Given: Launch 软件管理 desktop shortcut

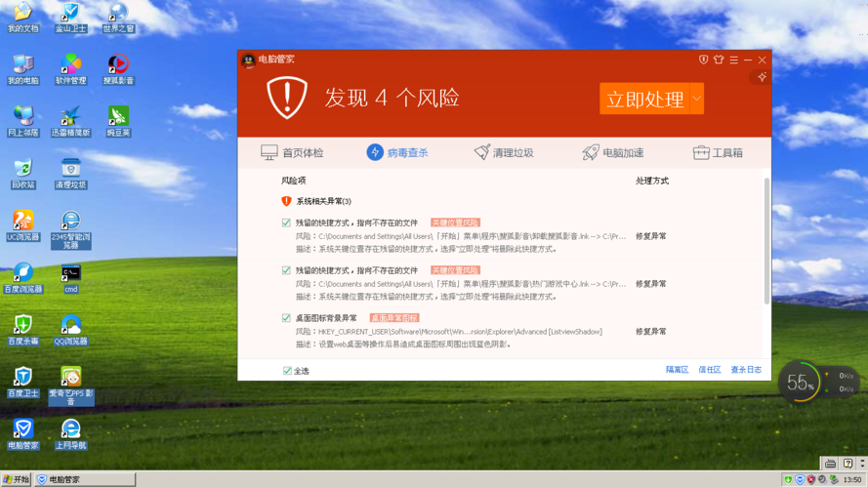Looking at the screenshot, I should coord(71,69).
